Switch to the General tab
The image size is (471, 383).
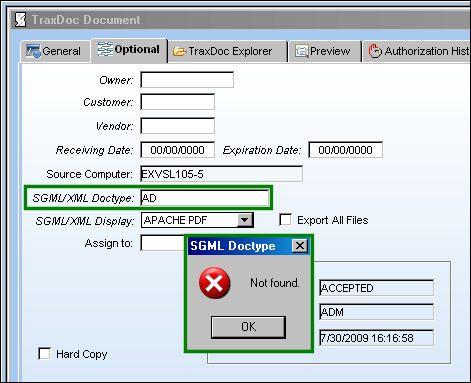(55, 51)
